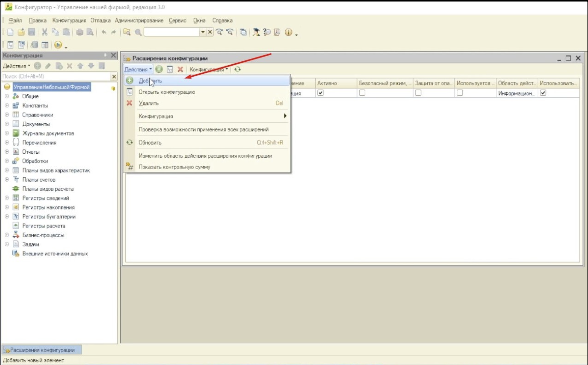
Task: Click the Save floppy disk icon
Action: tap(32, 32)
